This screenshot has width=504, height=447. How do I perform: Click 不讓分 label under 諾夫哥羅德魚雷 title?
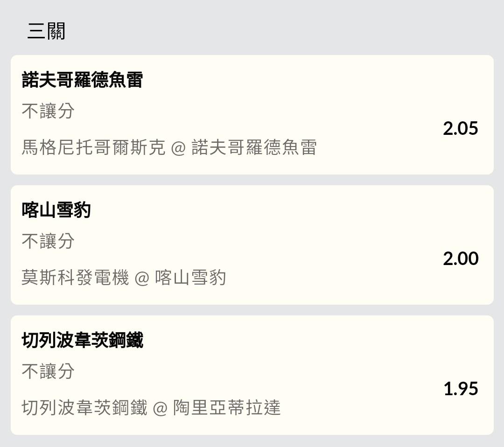[x=48, y=111]
